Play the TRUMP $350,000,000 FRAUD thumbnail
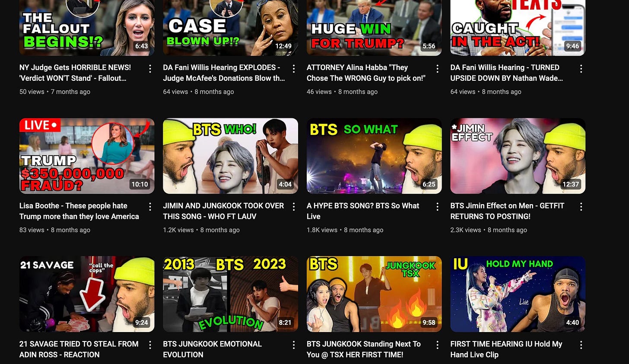 [x=87, y=156]
